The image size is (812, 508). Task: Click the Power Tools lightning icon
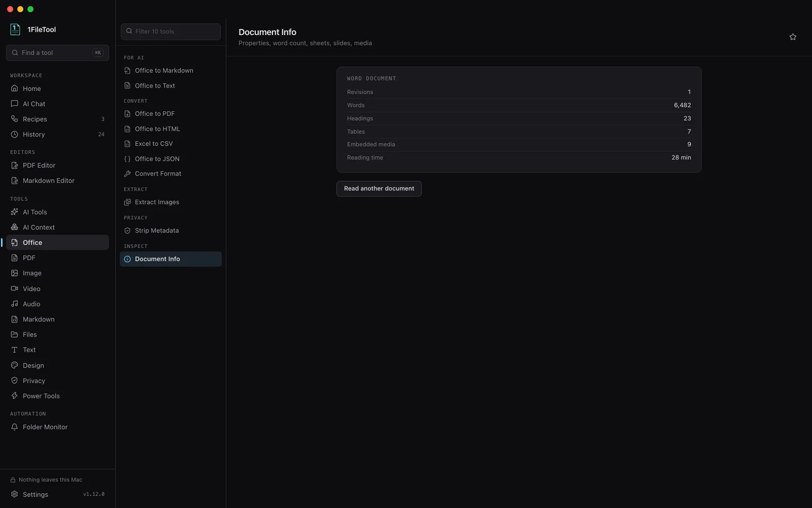(x=15, y=396)
